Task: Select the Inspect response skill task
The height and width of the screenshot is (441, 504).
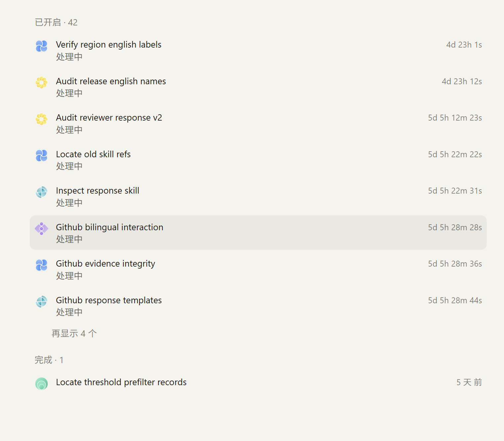Action: (x=258, y=196)
